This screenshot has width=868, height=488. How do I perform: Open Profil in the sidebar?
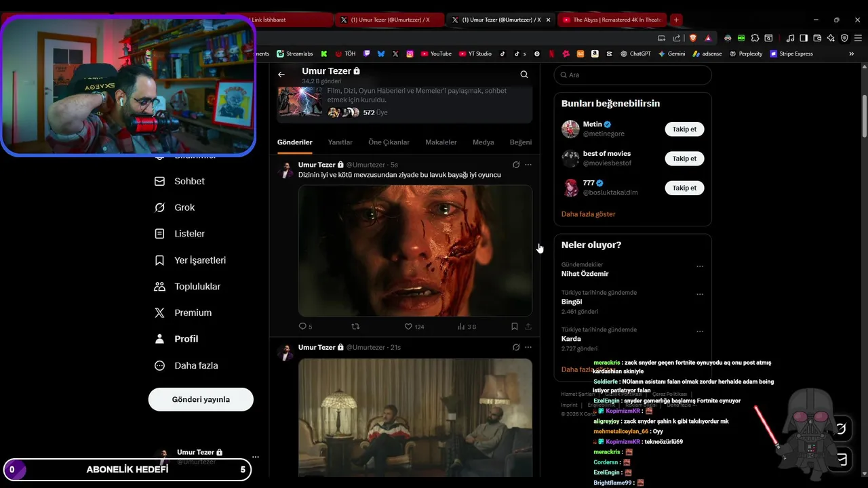(x=177, y=339)
